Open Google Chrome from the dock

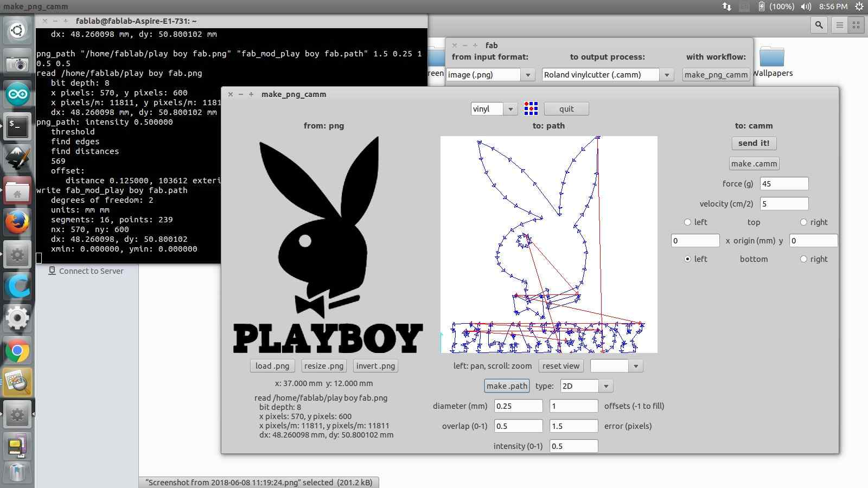pyautogui.click(x=17, y=351)
